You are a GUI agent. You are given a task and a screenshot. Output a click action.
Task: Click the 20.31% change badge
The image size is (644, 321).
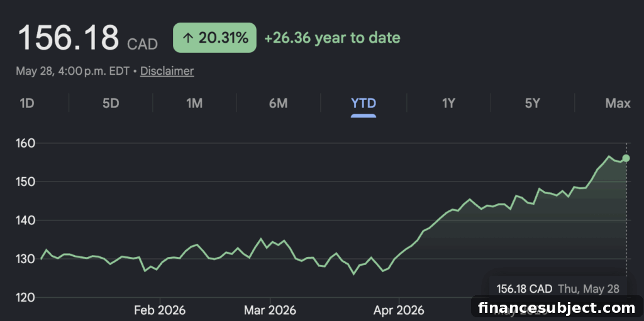click(215, 38)
